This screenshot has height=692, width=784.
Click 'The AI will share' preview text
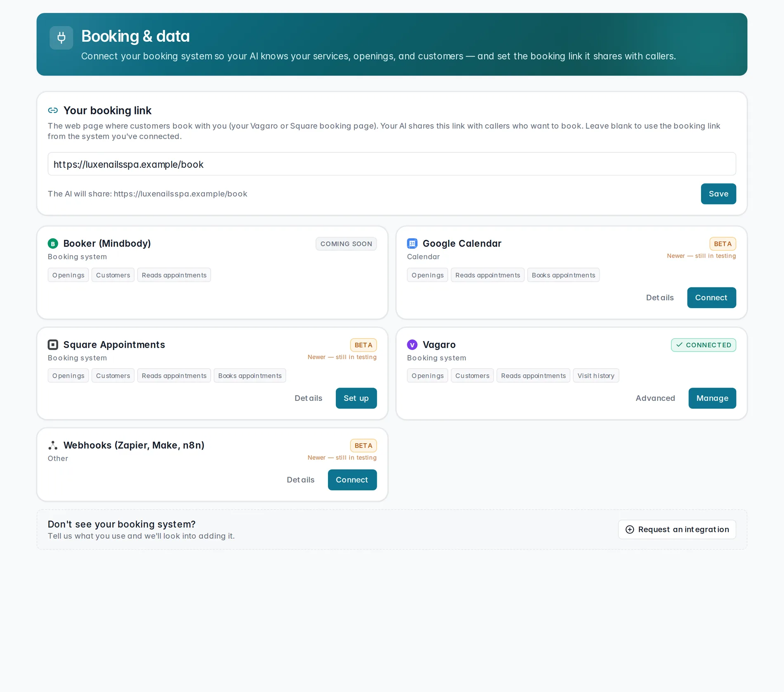147,194
